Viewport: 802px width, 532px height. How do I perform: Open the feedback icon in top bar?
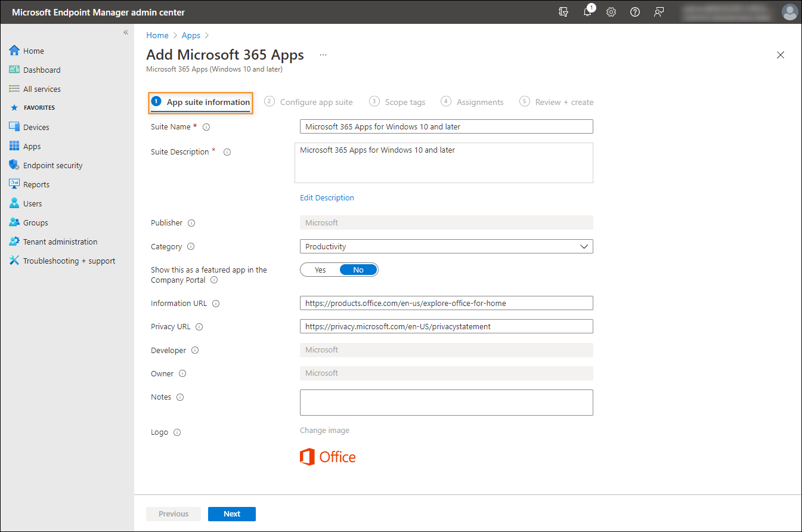659,12
